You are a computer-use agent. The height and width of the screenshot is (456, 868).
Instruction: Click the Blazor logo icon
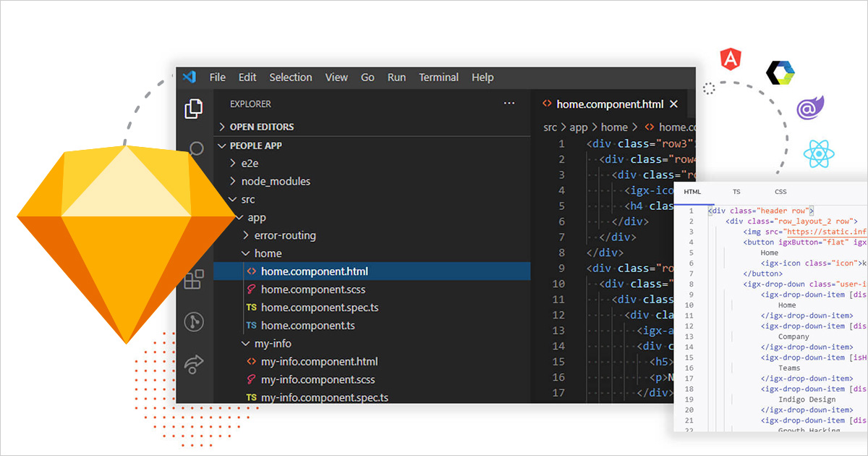[809, 109]
